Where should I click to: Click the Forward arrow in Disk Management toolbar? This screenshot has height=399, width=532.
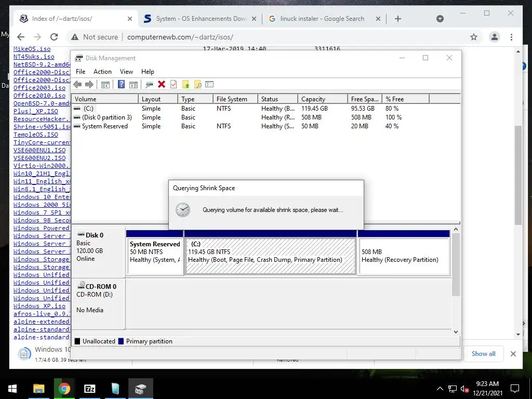click(89, 85)
